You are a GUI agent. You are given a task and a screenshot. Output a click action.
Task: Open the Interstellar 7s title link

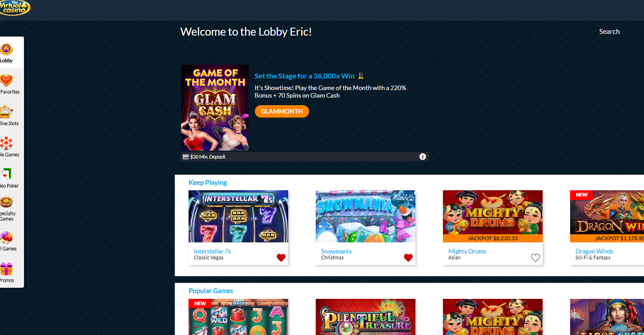point(212,251)
